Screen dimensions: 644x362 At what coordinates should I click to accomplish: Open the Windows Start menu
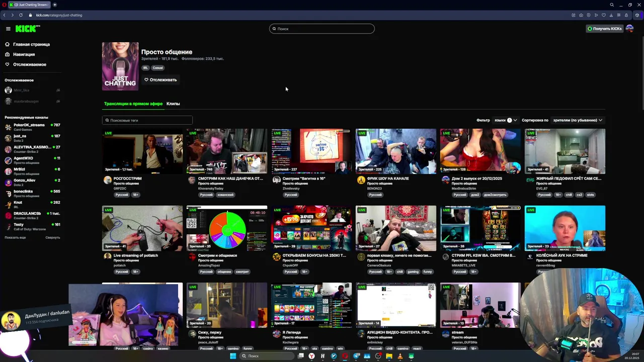(233, 356)
